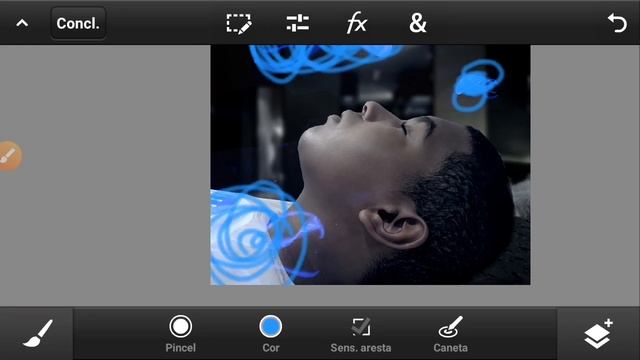Screen dimensions: 640x360
Task: Open the selection tool icon
Action: coord(239,23)
